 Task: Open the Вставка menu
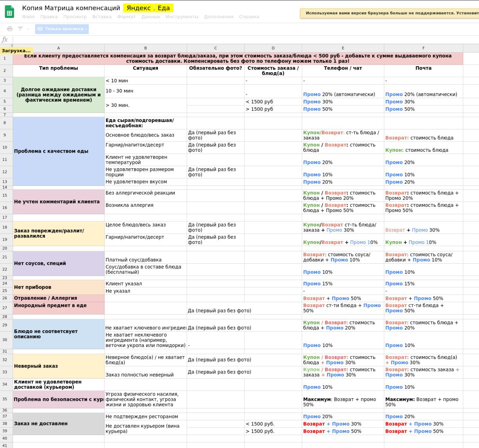tap(102, 17)
